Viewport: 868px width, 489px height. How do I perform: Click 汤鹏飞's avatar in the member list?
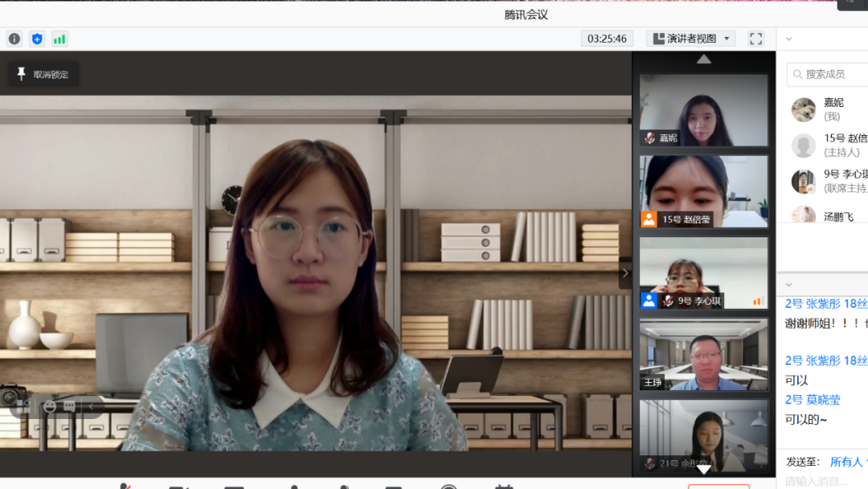pos(803,215)
